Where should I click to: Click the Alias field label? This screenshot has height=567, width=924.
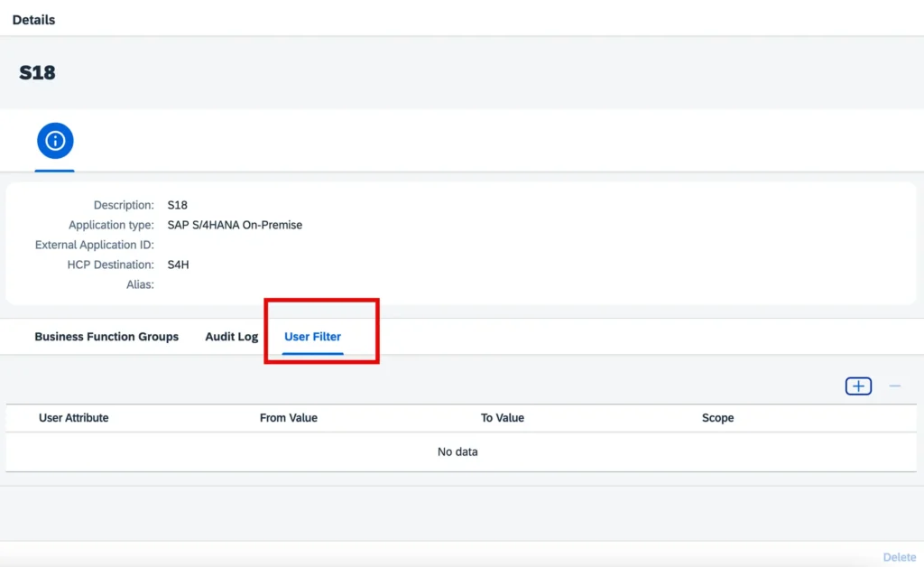(140, 284)
